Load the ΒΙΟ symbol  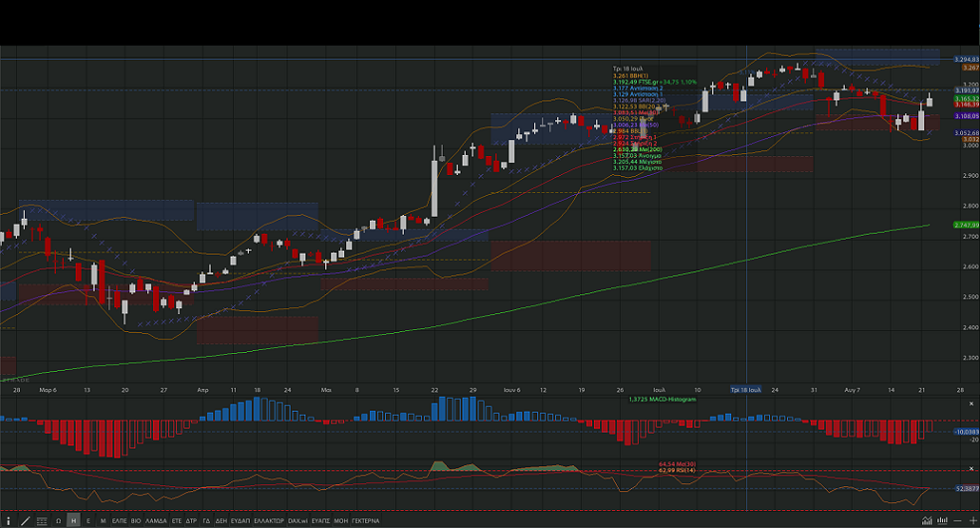pyautogui.click(x=135, y=520)
